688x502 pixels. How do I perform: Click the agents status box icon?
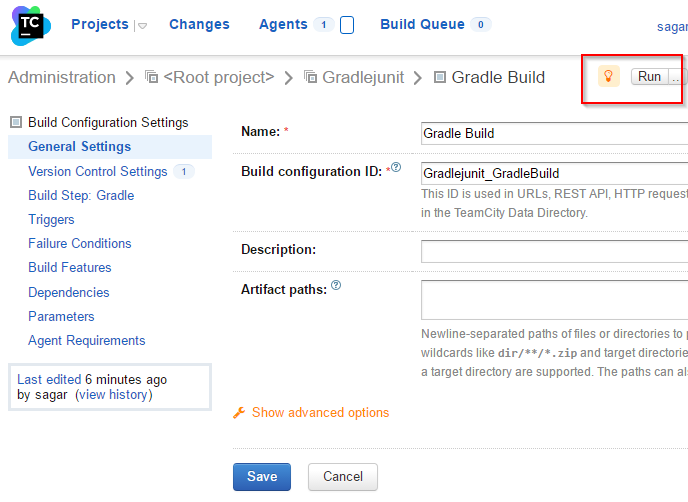pyautogui.click(x=347, y=25)
